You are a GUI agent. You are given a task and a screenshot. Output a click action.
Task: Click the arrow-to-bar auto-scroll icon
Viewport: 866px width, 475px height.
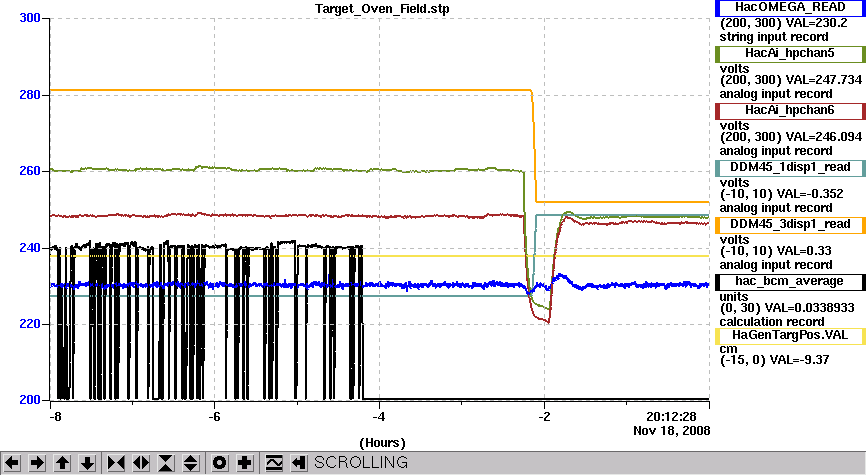pyautogui.click(x=299, y=463)
